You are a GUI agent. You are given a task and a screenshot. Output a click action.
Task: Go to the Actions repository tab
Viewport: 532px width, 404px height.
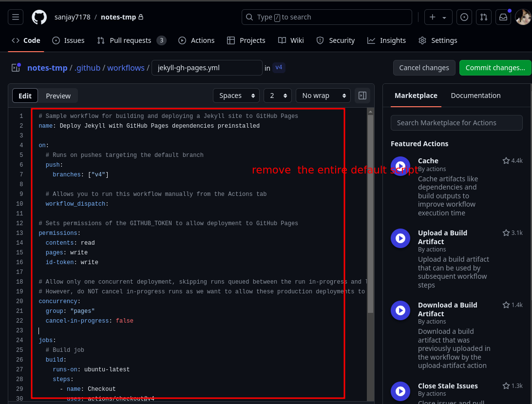[x=196, y=40]
